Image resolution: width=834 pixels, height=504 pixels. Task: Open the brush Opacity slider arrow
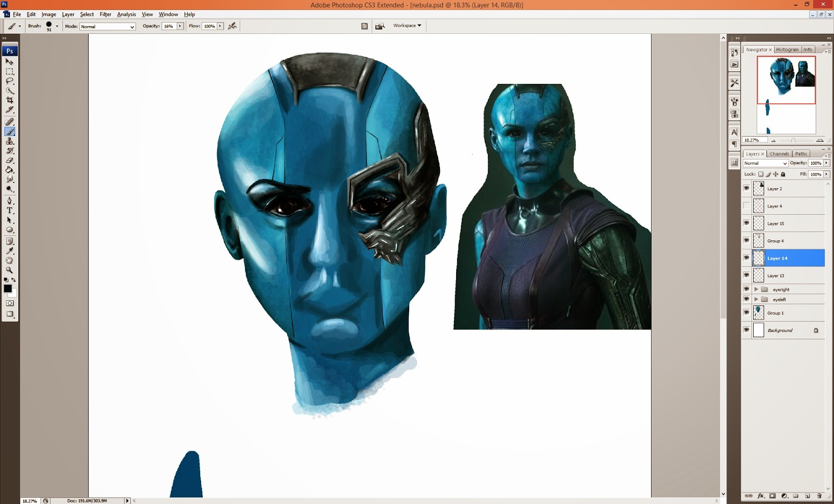[180, 26]
